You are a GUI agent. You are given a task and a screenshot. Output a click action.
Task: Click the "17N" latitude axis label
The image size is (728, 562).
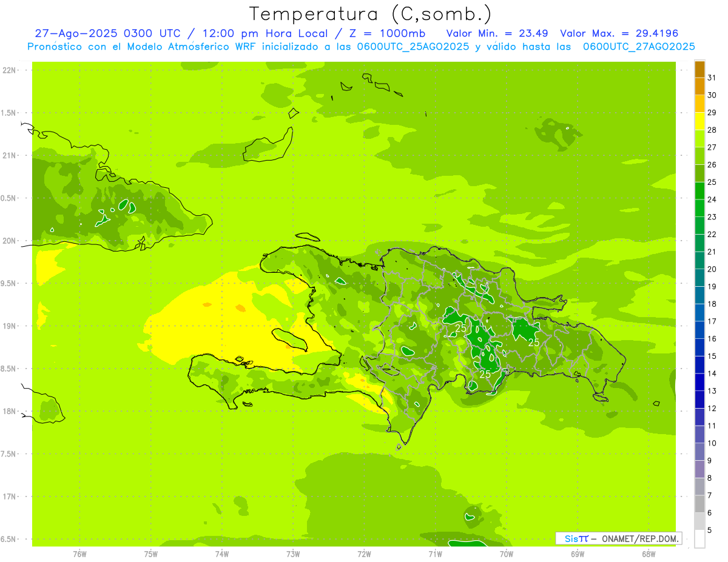click(x=10, y=497)
